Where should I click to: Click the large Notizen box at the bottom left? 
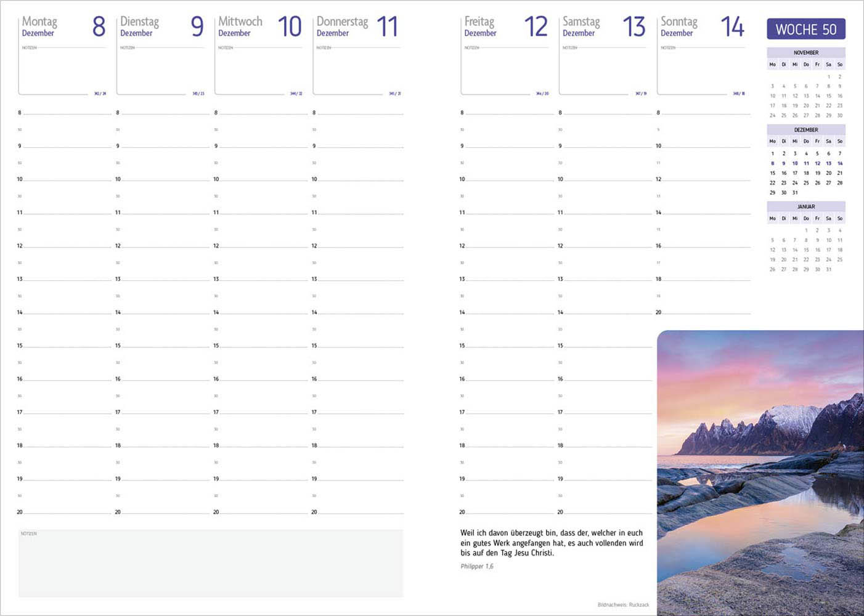point(211,564)
